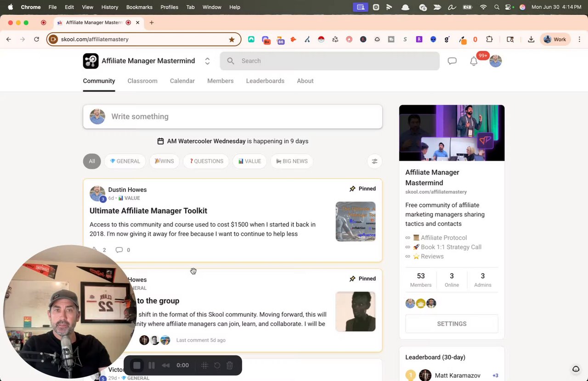Open the AM Watercooler Wednesday event link
Image resolution: width=588 pixels, height=381 pixels.
[x=206, y=141]
